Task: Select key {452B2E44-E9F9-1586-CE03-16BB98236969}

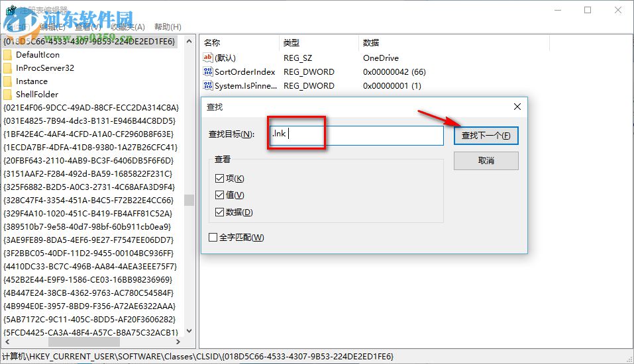Action: click(87, 280)
